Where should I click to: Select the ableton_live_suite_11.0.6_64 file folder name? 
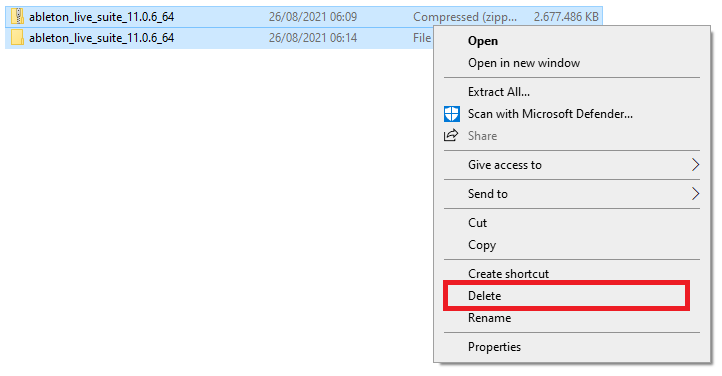[x=102, y=38]
